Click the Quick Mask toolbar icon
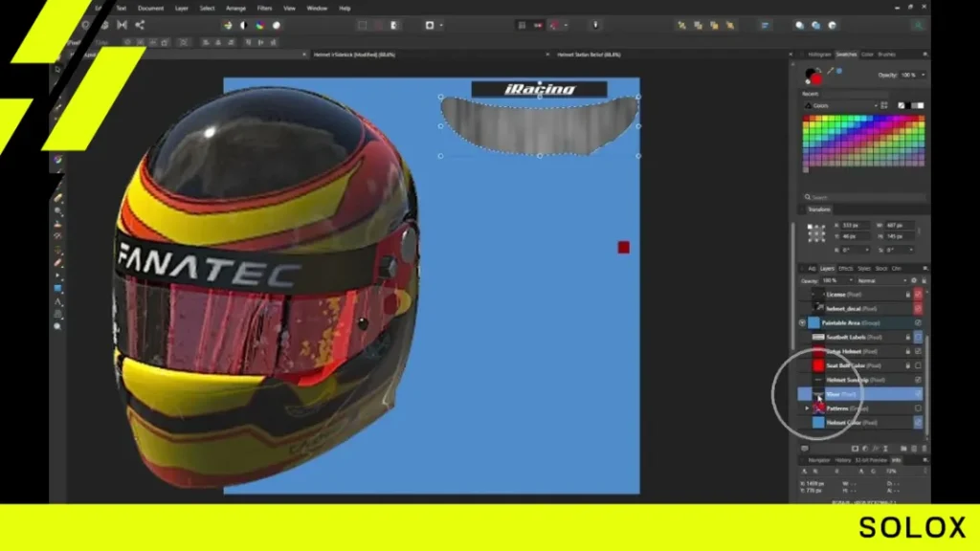Viewport: 980px width, 551px height. tap(430, 26)
